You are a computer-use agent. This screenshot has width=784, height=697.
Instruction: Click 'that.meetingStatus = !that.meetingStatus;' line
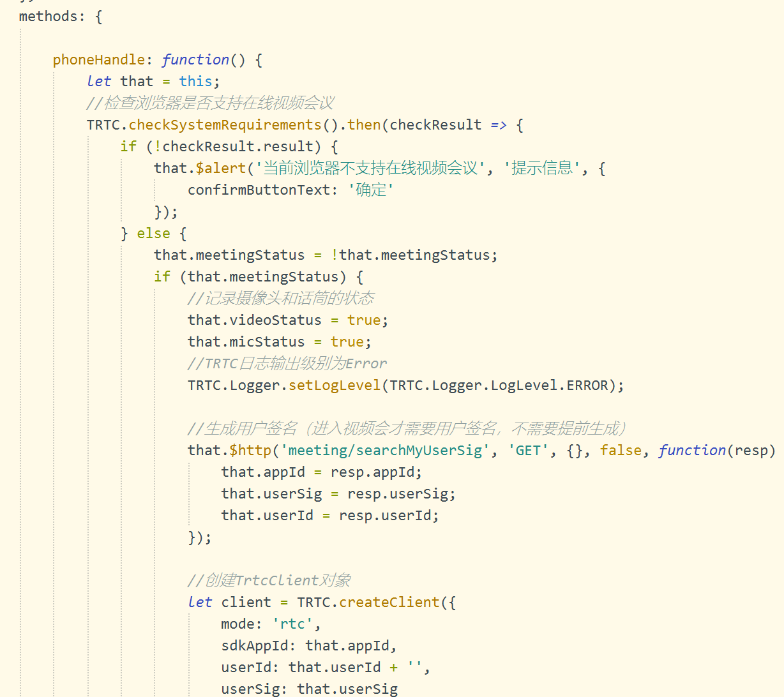326,255
